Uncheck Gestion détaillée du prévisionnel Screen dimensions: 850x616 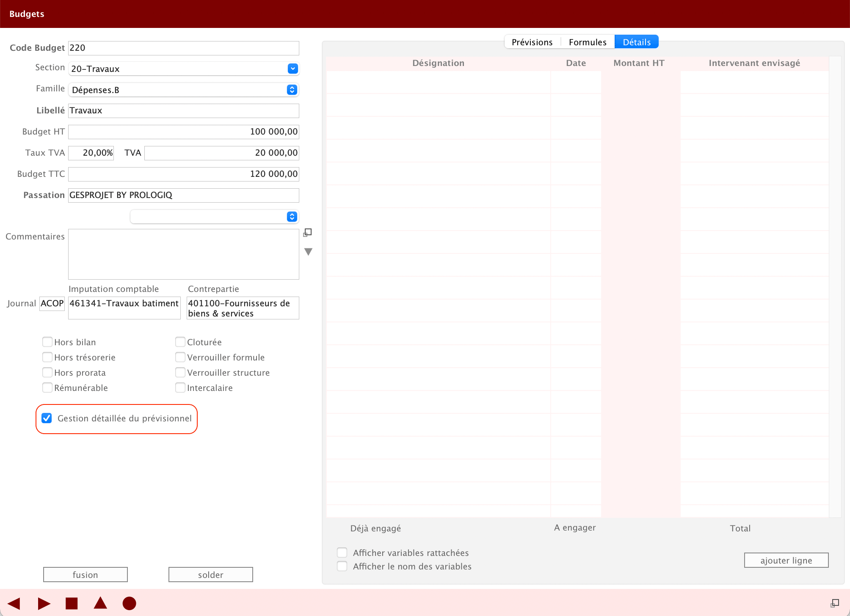tap(47, 418)
